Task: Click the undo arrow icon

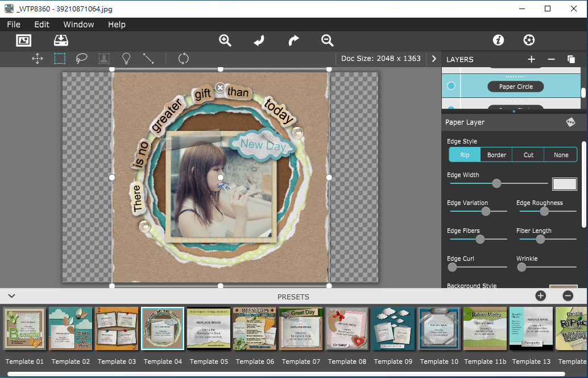Action: click(259, 40)
